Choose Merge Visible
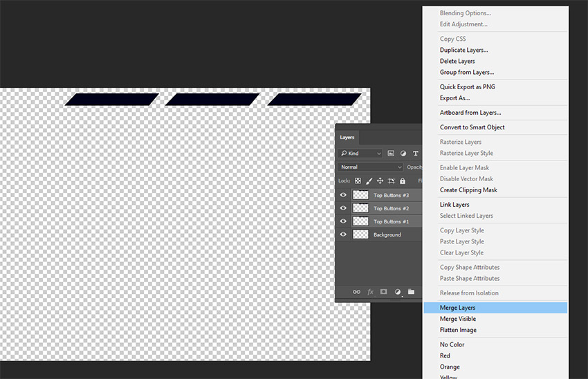The height and width of the screenshot is (379, 588). tap(458, 319)
